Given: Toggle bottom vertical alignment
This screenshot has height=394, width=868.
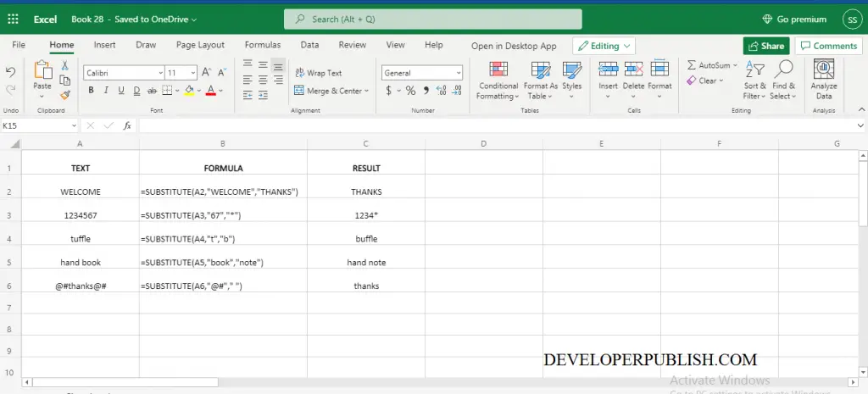Looking at the screenshot, I should point(278,65).
